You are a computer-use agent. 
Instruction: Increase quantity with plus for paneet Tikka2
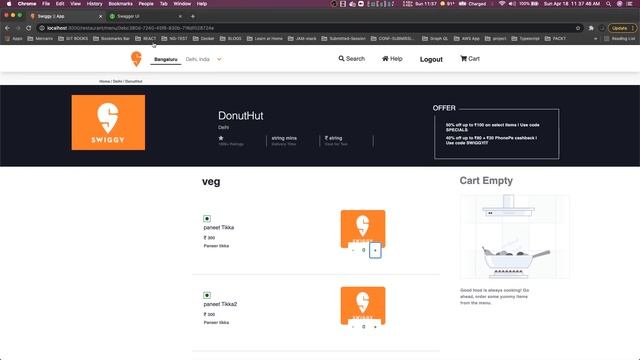[x=375, y=327]
